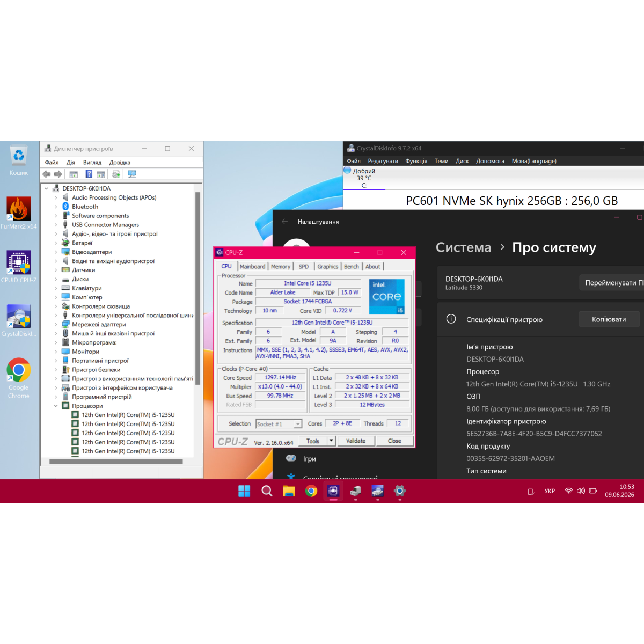
Task: Open Ігри in Settings sidebar
Action: point(310,459)
